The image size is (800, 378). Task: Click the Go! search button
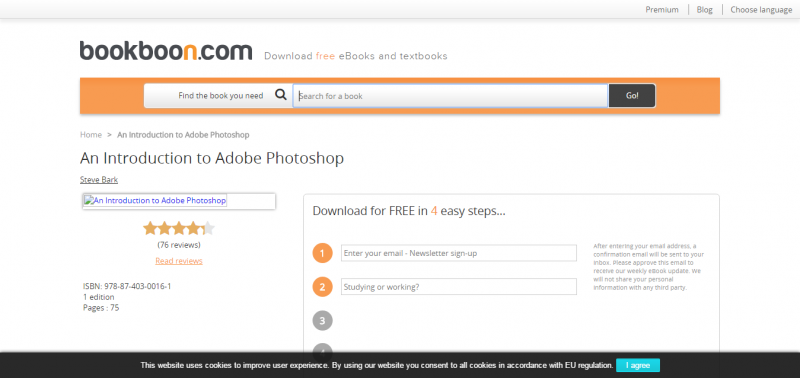point(632,95)
